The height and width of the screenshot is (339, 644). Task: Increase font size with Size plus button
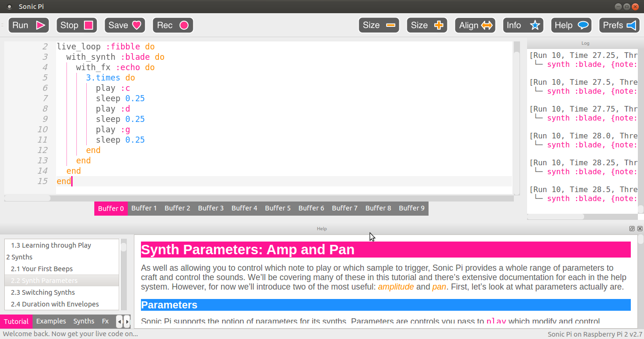tap(427, 25)
